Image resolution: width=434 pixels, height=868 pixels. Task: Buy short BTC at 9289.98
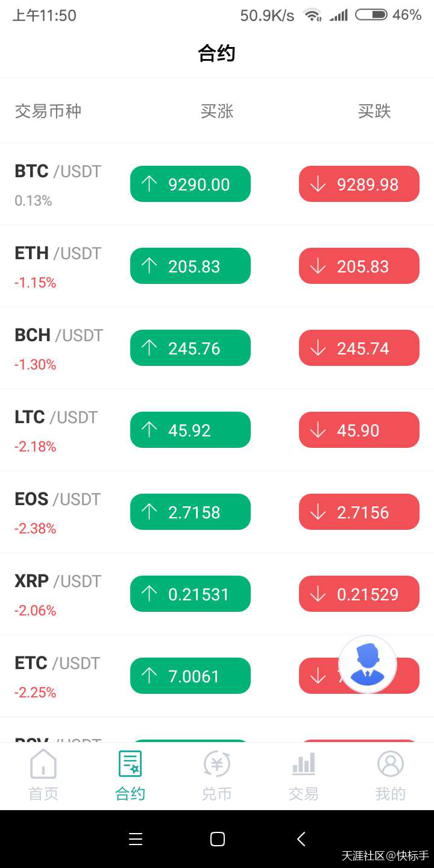pyautogui.click(x=359, y=184)
